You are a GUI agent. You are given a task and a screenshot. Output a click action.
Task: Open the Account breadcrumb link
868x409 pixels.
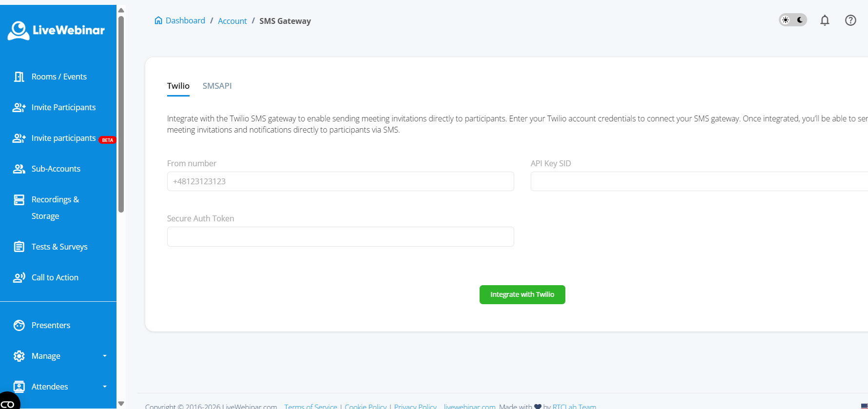232,21
